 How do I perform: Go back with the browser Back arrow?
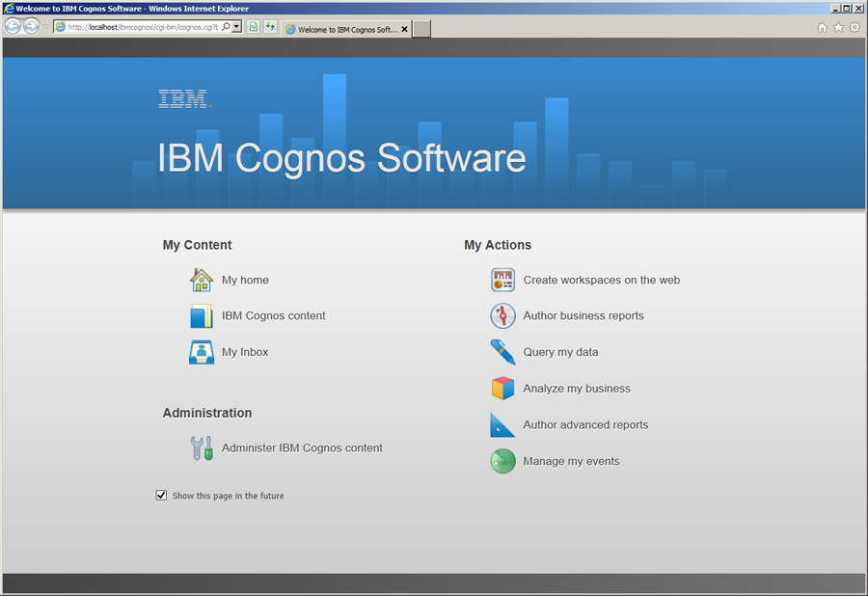click(13, 27)
